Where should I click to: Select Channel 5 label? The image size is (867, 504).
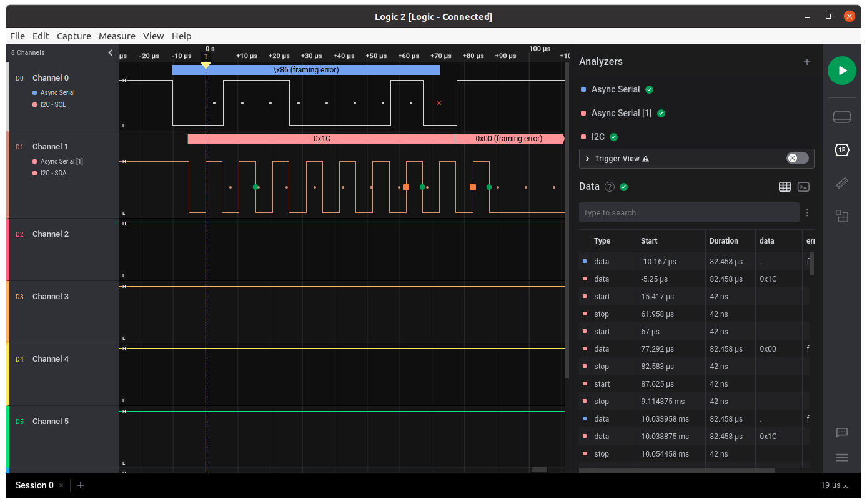coord(51,422)
